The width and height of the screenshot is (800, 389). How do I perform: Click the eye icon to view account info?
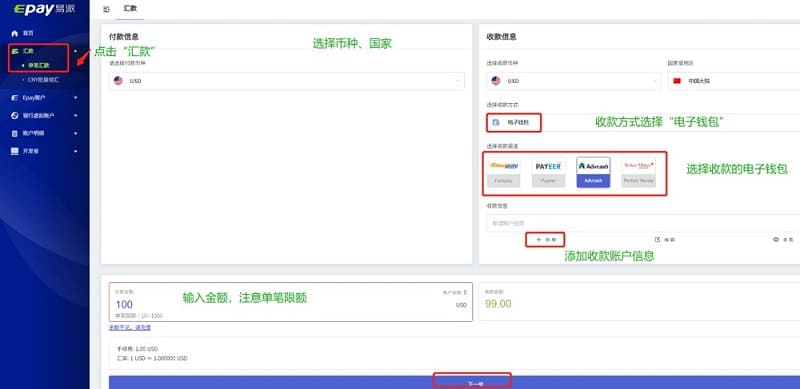tap(776, 239)
